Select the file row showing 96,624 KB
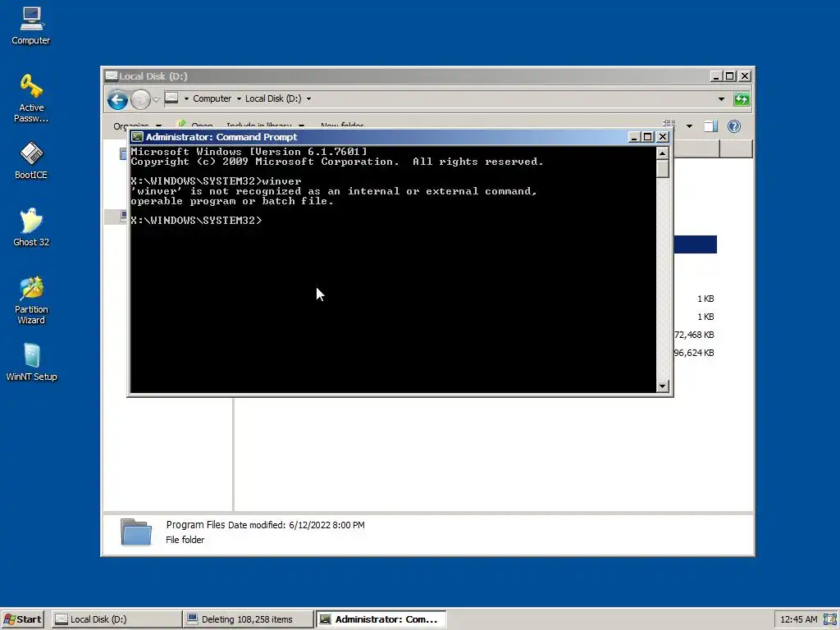The height and width of the screenshot is (630, 840). (x=696, y=353)
